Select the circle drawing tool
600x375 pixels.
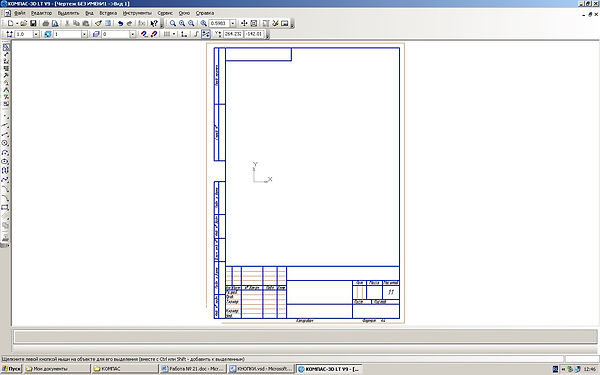5,143
